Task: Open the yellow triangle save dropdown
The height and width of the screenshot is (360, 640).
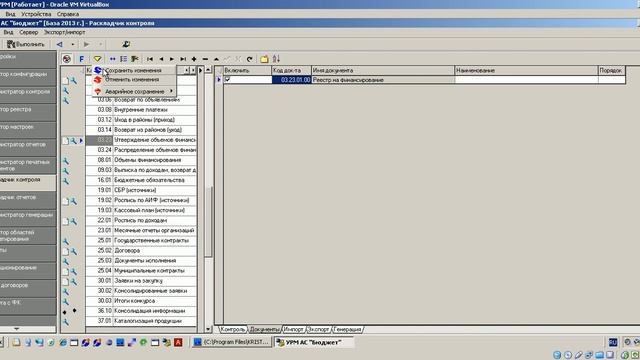Action: pos(97,59)
